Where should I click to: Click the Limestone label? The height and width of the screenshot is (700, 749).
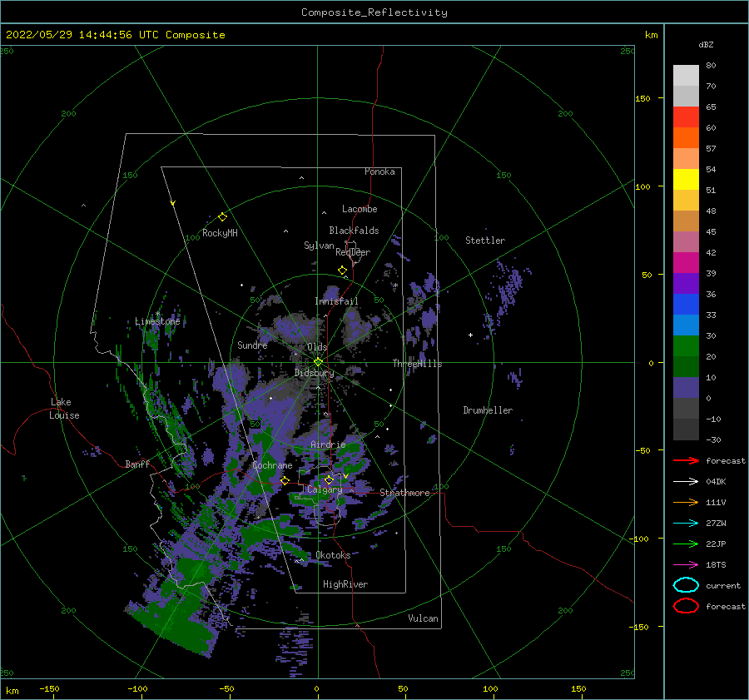click(x=157, y=321)
